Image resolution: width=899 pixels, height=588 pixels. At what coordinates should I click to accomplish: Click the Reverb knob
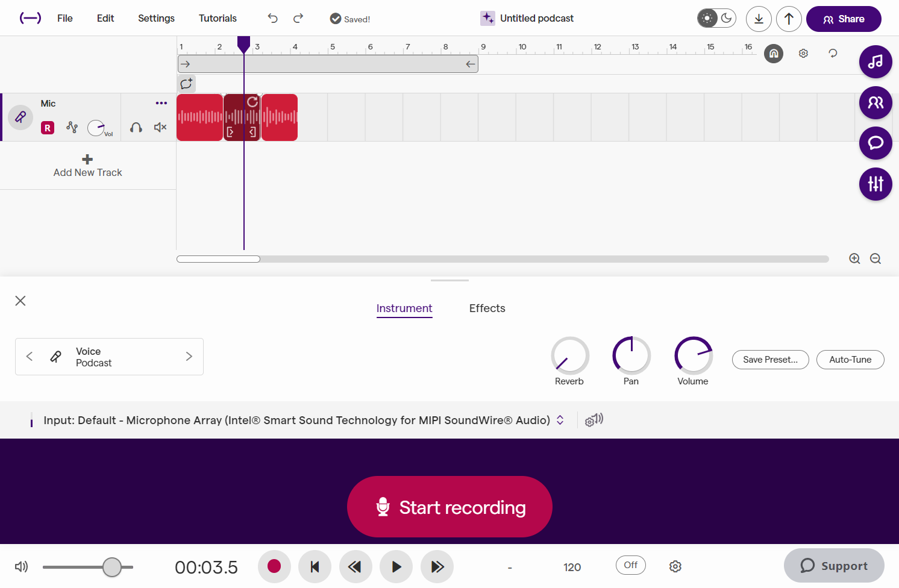pyautogui.click(x=570, y=355)
